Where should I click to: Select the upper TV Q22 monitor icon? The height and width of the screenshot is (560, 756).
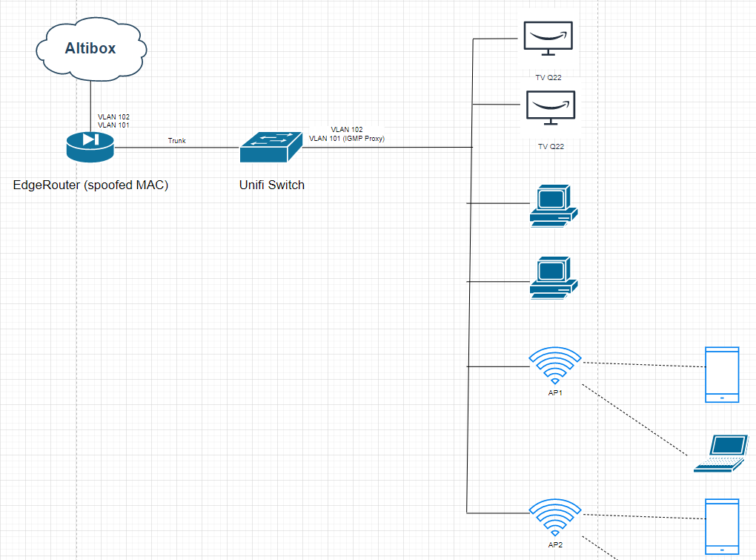548,39
